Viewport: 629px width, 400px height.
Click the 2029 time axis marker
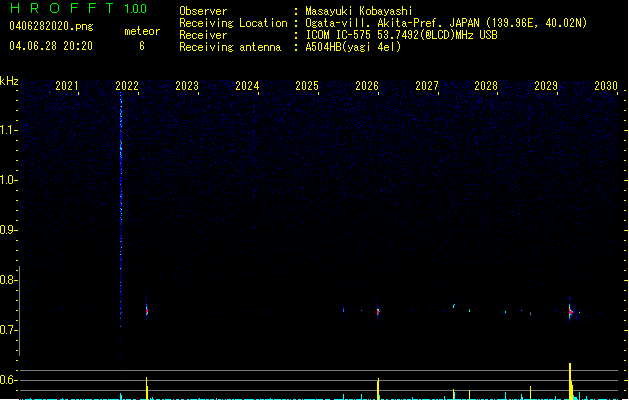coord(546,85)
